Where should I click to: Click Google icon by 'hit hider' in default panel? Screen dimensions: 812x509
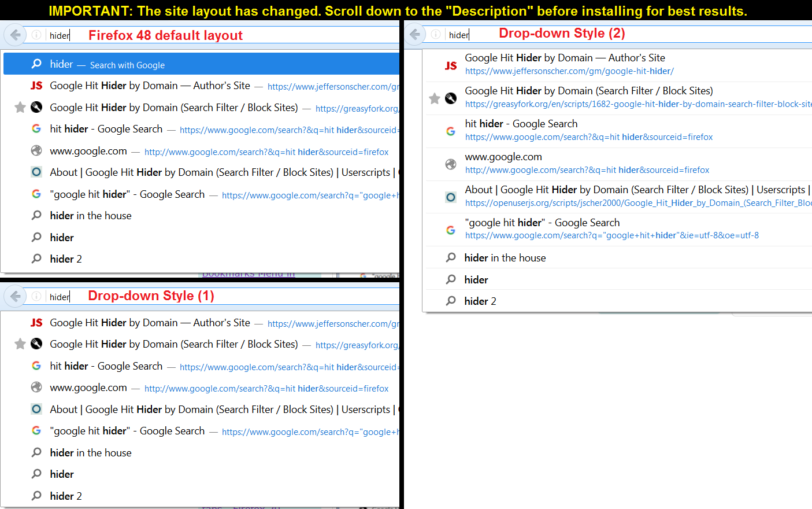(x=36, y=129)
